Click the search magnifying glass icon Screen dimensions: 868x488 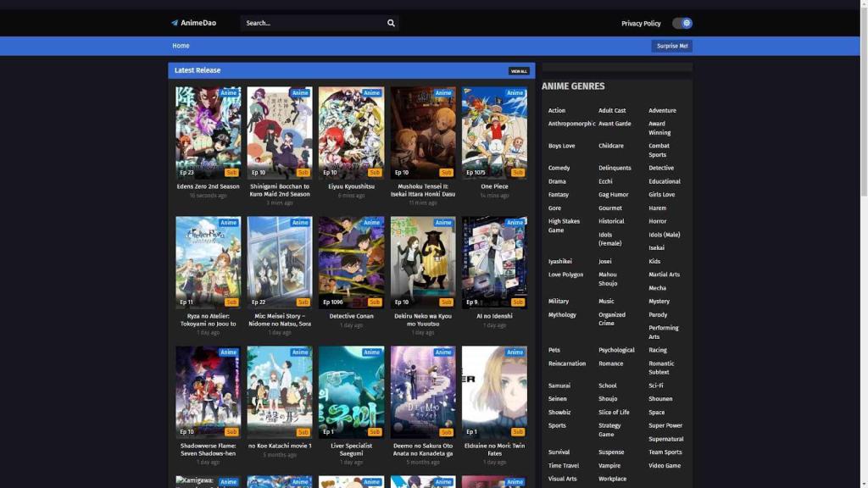(390, 23)
